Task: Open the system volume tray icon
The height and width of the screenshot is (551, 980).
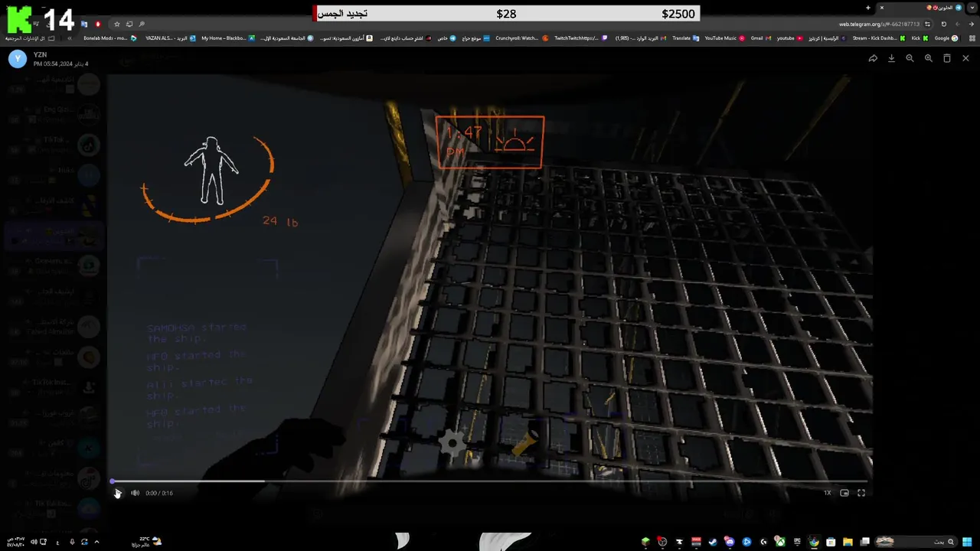Action: [x=33, y=542]
